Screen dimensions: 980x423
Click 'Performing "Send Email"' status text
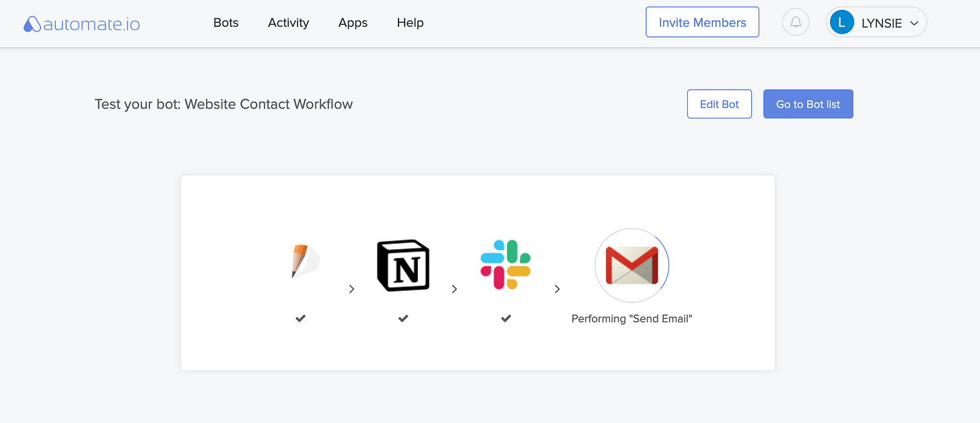pyautogui.click(x=632, y=319)
